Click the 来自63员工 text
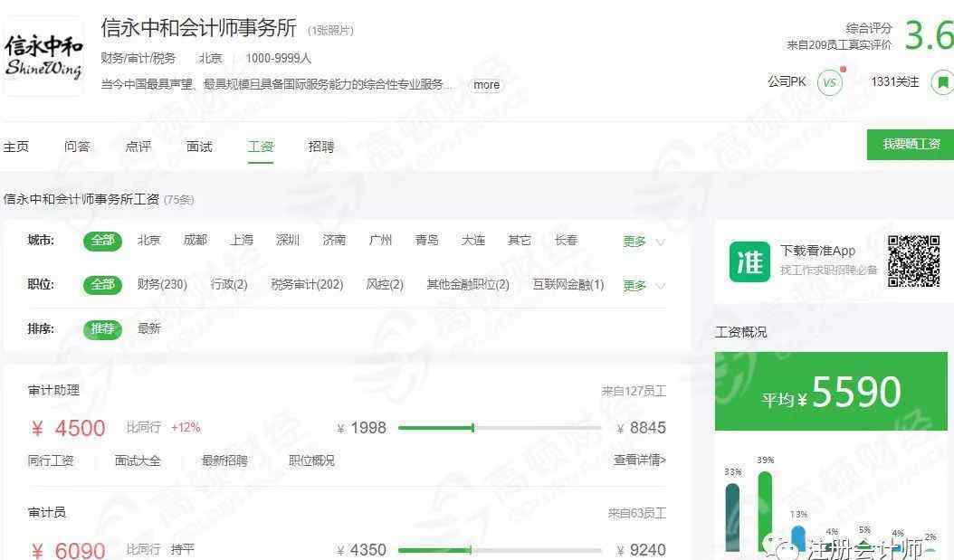 point(637,514)
